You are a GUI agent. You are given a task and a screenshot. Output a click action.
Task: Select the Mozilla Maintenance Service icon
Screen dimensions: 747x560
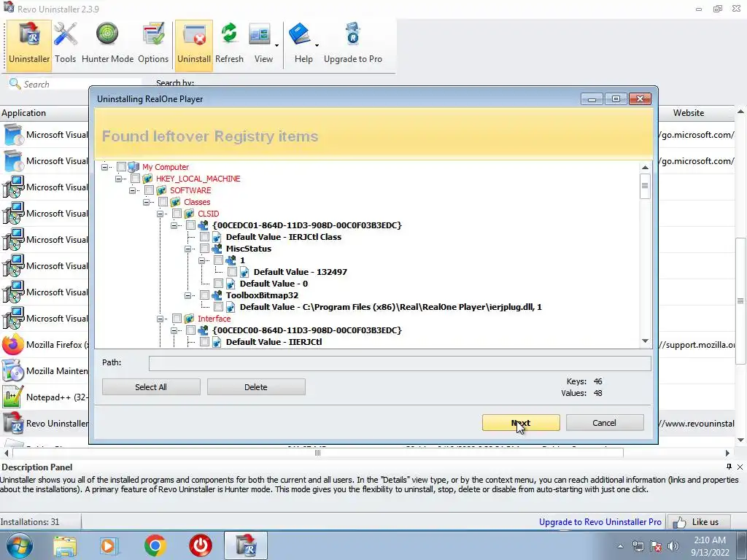[x=13, y=370]
